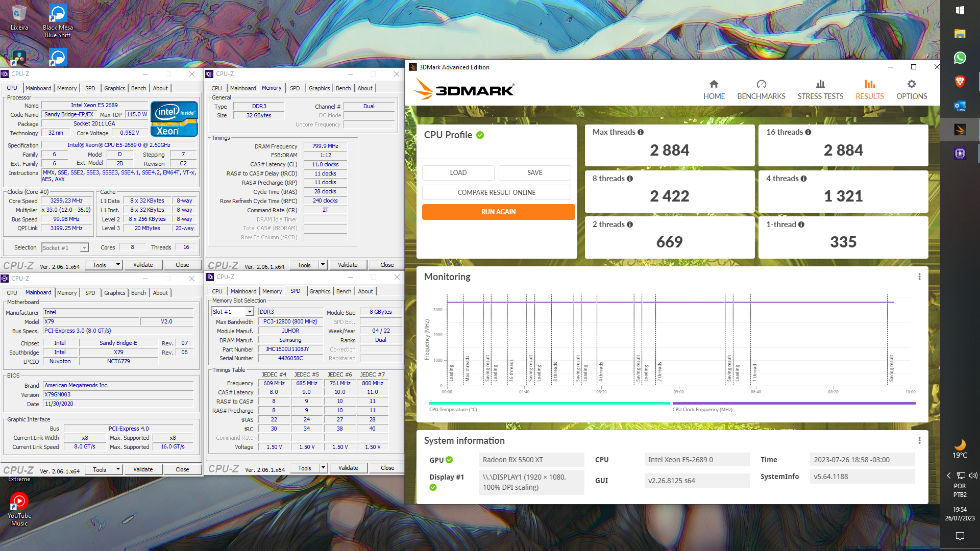Open the OPTIONS gear in 3DMark

tap(912, 90)
